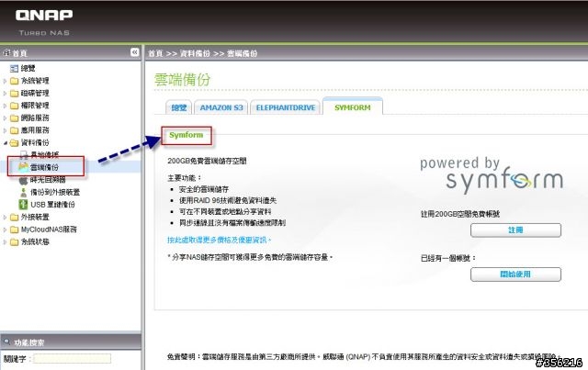Click the 使用RAID 96 bullet item
Screen dimensions: 588x370
point(228,200)
